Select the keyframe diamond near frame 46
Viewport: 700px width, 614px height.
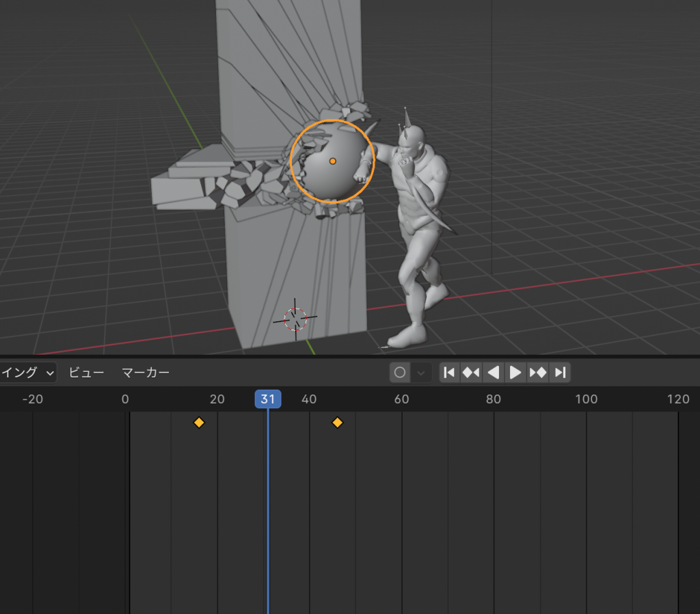pos(337,423)
